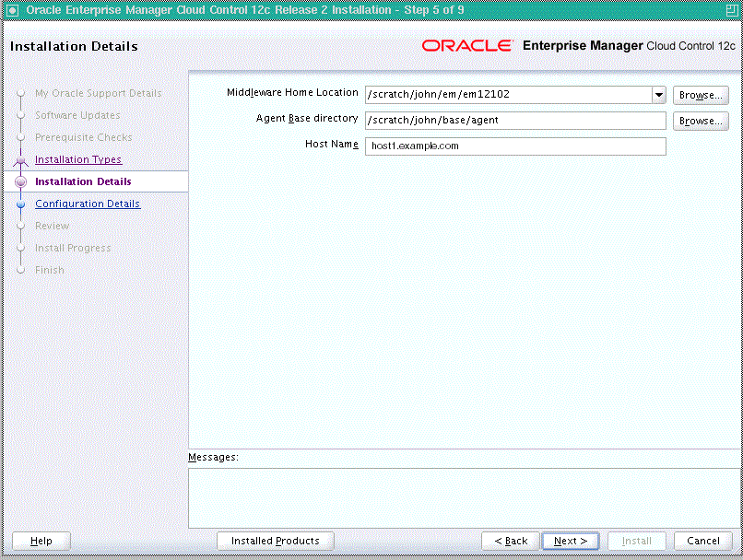
Task: Open the Help button
Action: (41, 541)
